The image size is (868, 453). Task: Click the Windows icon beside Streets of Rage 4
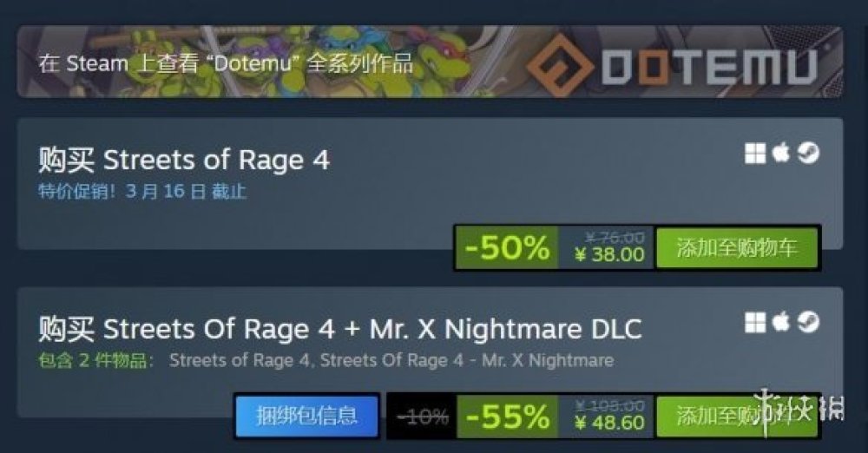click(755, 154)
